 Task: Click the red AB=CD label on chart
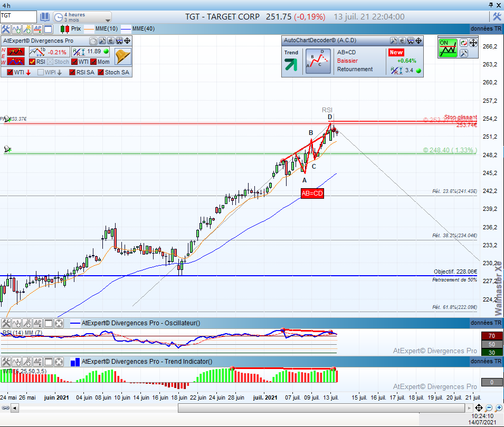pyautogui.click(x=312, y=193)
